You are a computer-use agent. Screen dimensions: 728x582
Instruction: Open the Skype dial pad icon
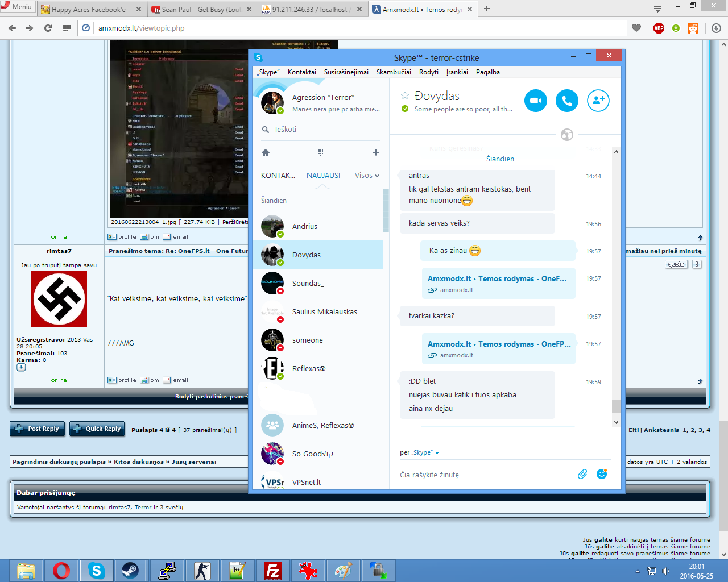321,152
